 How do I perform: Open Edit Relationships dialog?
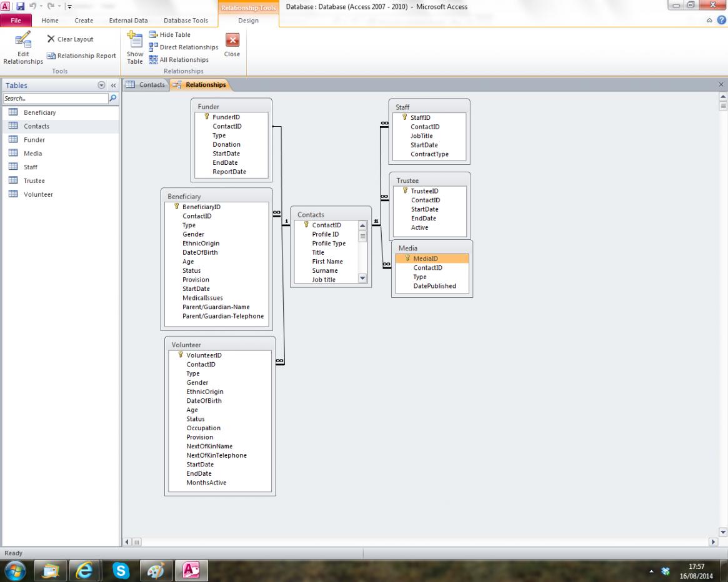click(x=23, y=48)
